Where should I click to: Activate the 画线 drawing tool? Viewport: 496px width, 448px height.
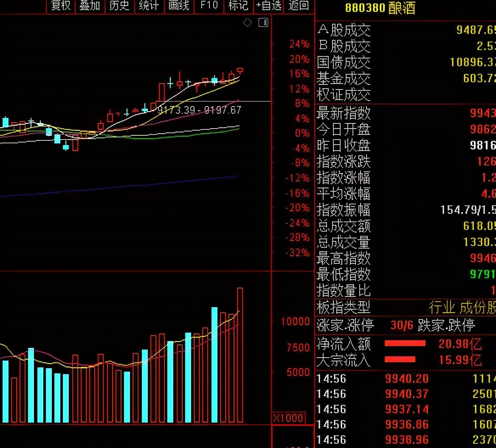click(179, 6)
